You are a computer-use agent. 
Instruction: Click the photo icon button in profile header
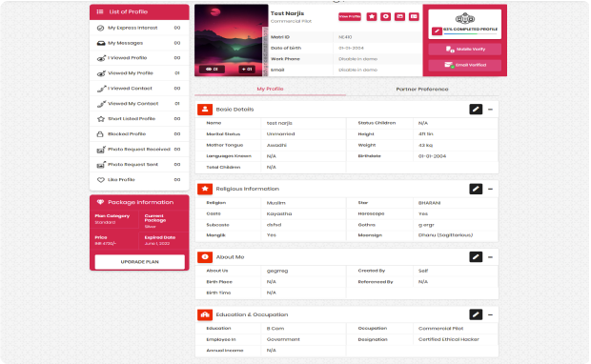tap(400, 16)
